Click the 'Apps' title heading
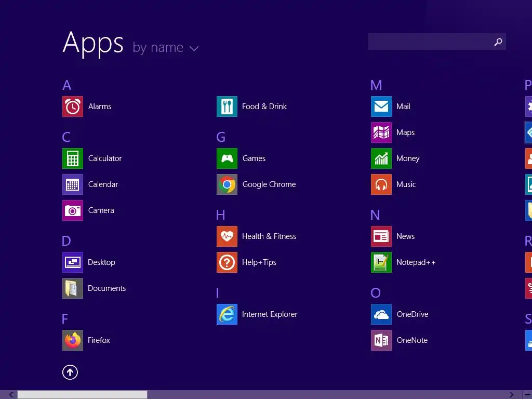Image resolution: width=532 pixels, height=399 pixels. [x=94, y=44]
